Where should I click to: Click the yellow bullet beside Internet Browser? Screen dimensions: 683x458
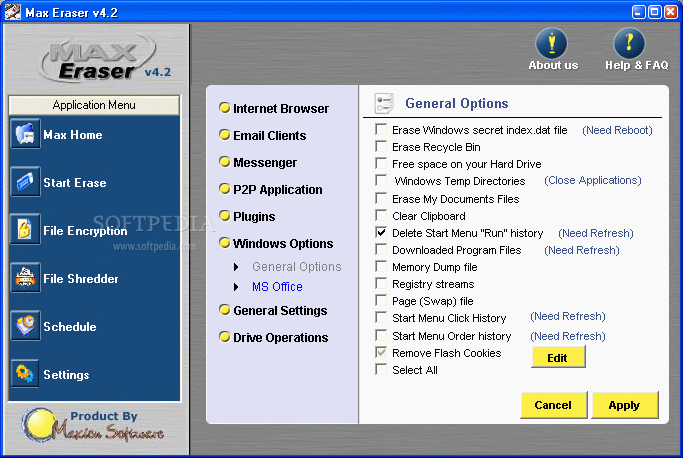click(224, 108)
